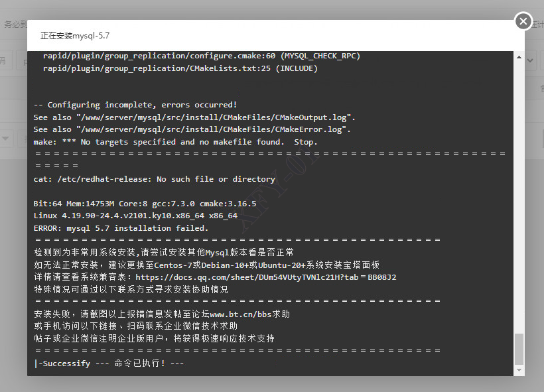Click the dialog title 正在安装mysql-5.7

coord(75,36)
